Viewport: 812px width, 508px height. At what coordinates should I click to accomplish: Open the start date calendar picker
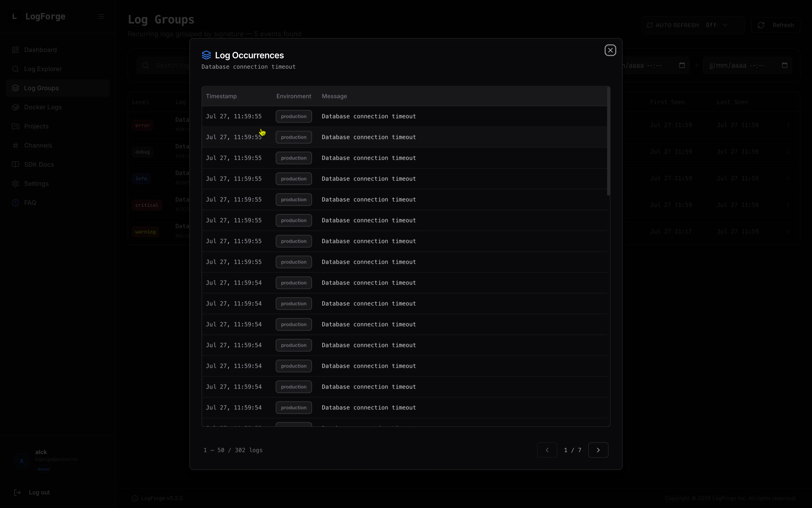(682, 65)
